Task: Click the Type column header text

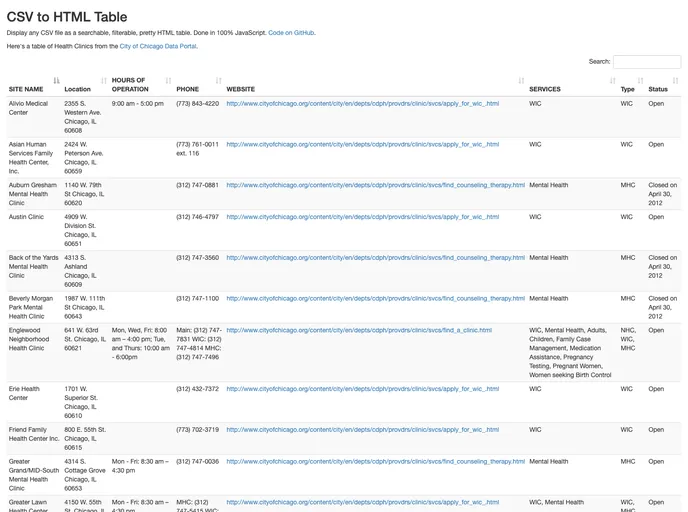Action: [627, 89]
